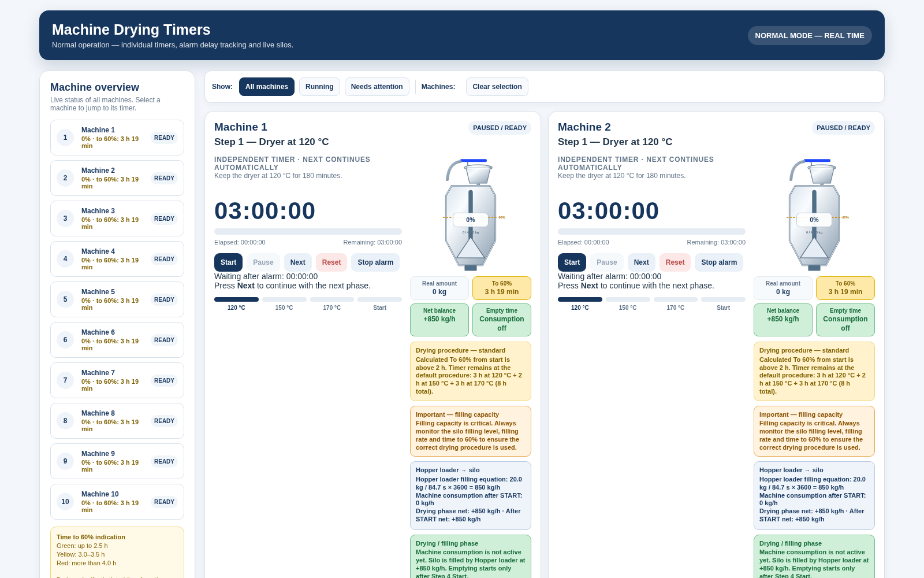
Task: Start the Machine 1 timer
Action: (x=228, y=262)
